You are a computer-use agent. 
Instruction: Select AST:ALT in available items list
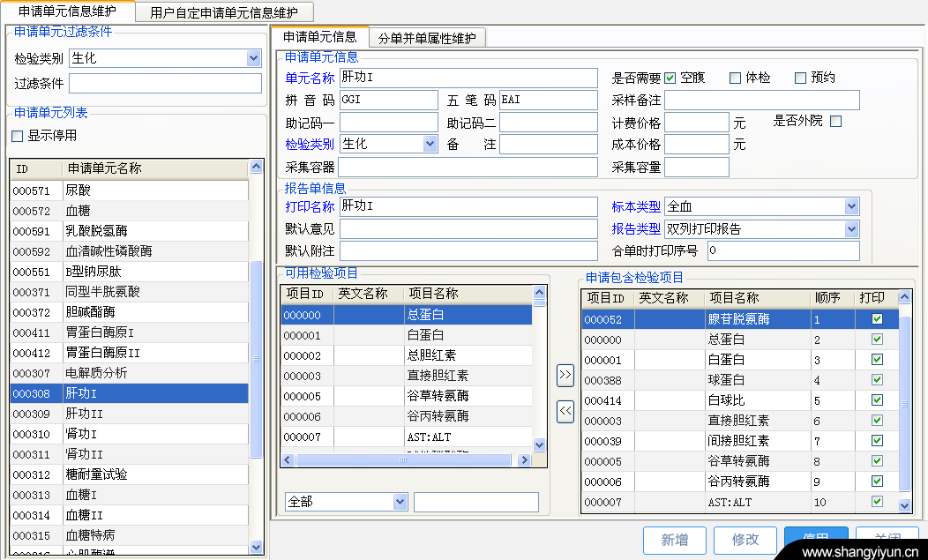(407, 437)
